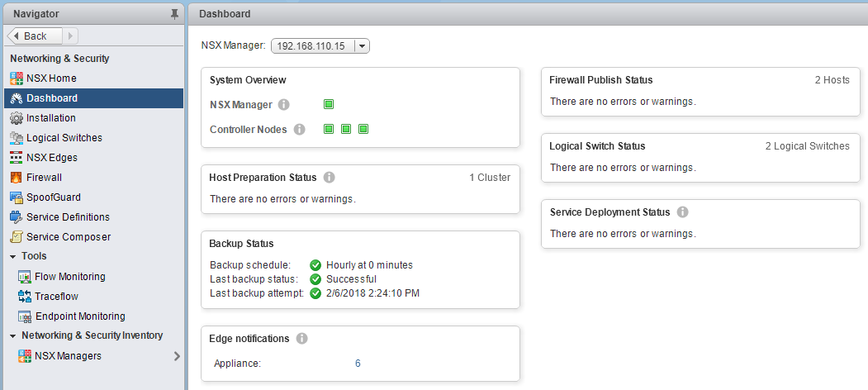868x390 pixels.
Task: Click the Dashboard icon in Navigator
Action: tap(16, 98)
